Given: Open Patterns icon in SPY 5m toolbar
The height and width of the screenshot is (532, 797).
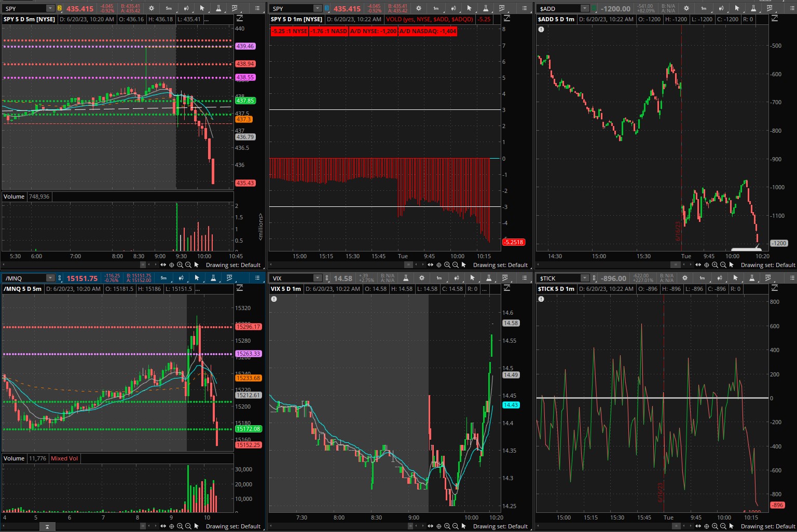Looking at the screenshot, I should click(235, 8).
